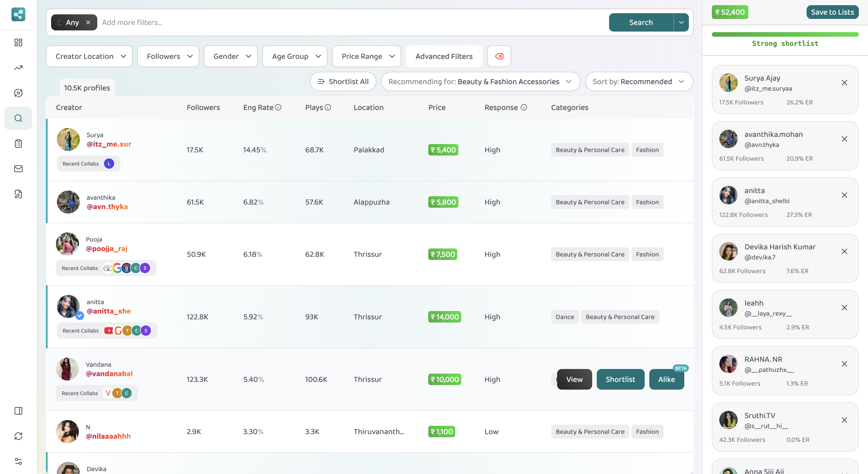Open Advanced Filters
This screenshot has height=474, width=868.
(444, 56)
